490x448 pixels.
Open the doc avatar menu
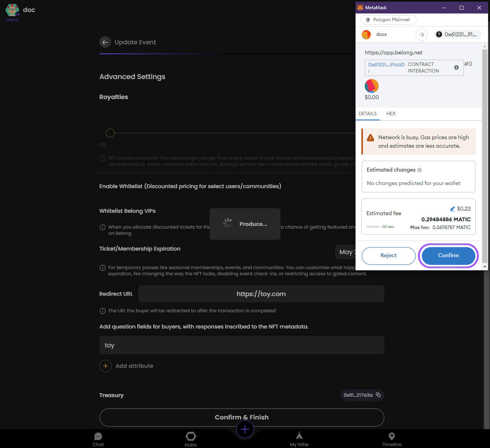point(12,12)
